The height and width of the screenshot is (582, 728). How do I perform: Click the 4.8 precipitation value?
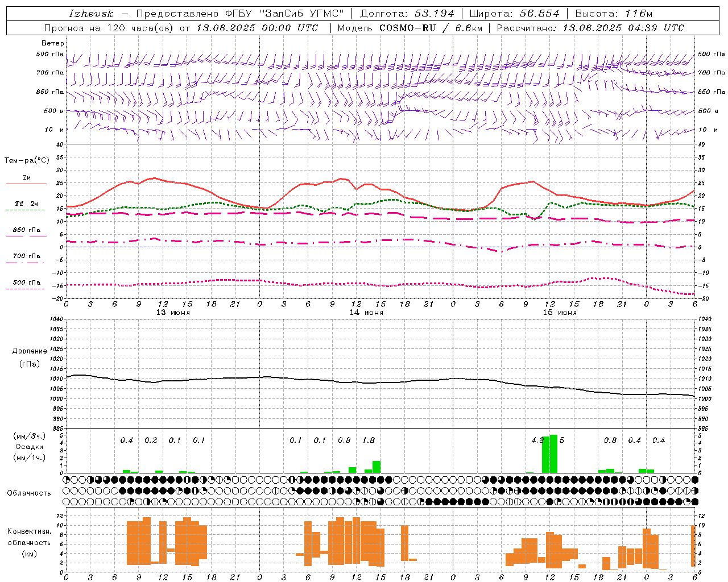(x=537, y=440)
